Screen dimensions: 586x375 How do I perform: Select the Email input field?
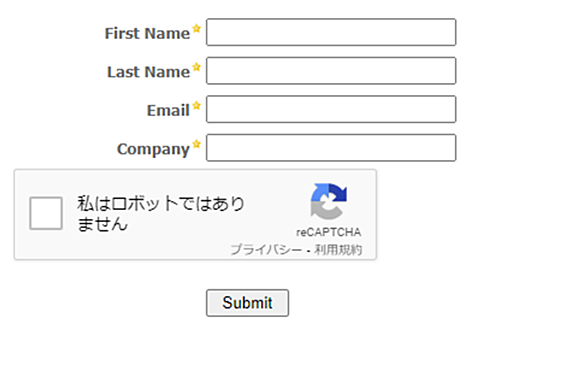coord(331,109)
